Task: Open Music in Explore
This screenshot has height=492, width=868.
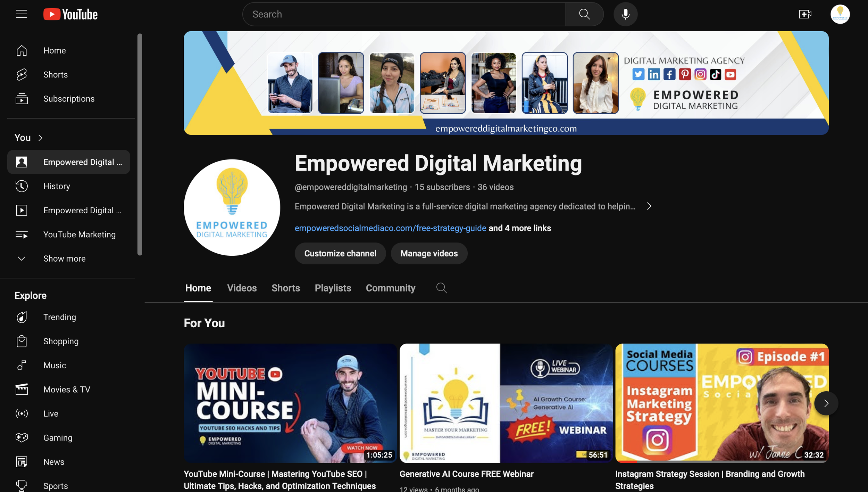Action: (69, 366)
